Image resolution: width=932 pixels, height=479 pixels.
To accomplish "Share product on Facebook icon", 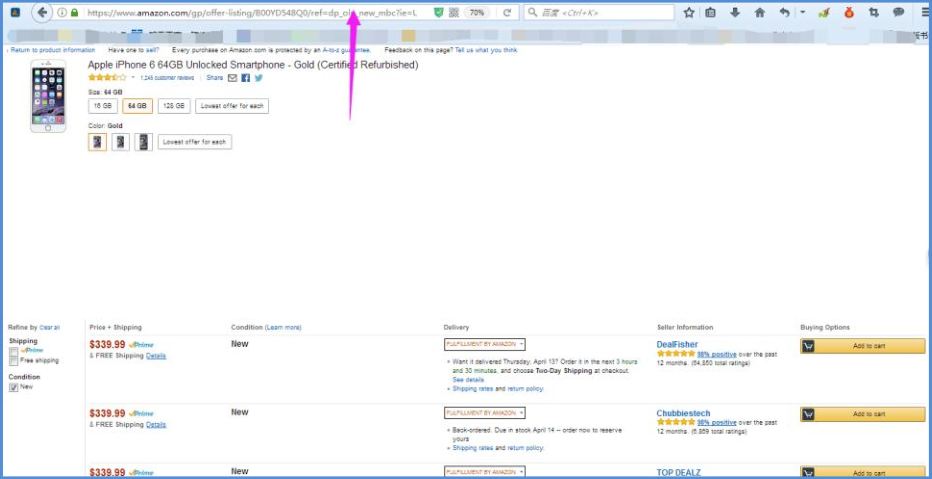I will click(x=246, y=77).
